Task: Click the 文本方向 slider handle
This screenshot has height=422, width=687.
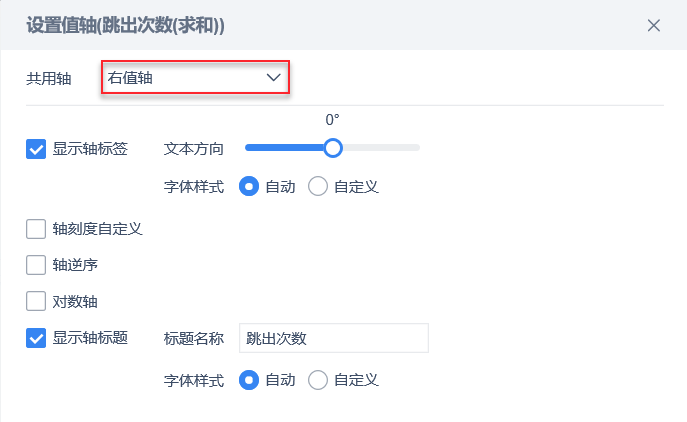Action: click(333, 148)
